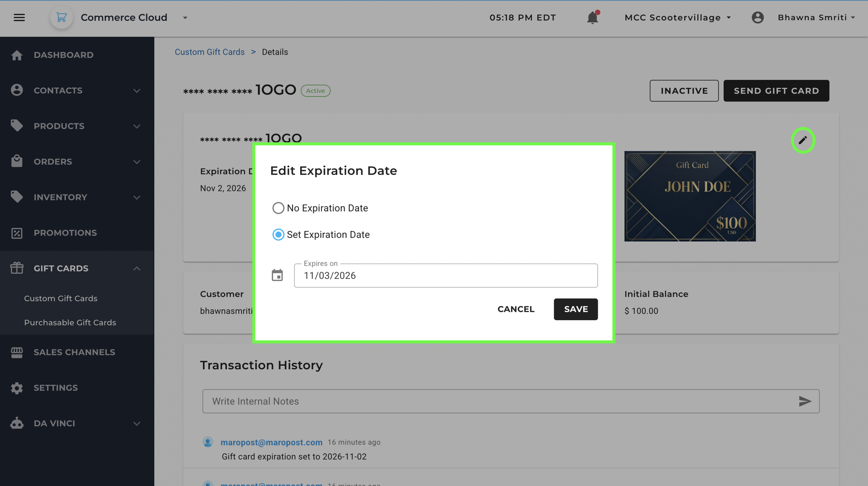Open Promotions in the sidebar
The width and height of the screenshot is (868, 486).
(x=65, y=233)
